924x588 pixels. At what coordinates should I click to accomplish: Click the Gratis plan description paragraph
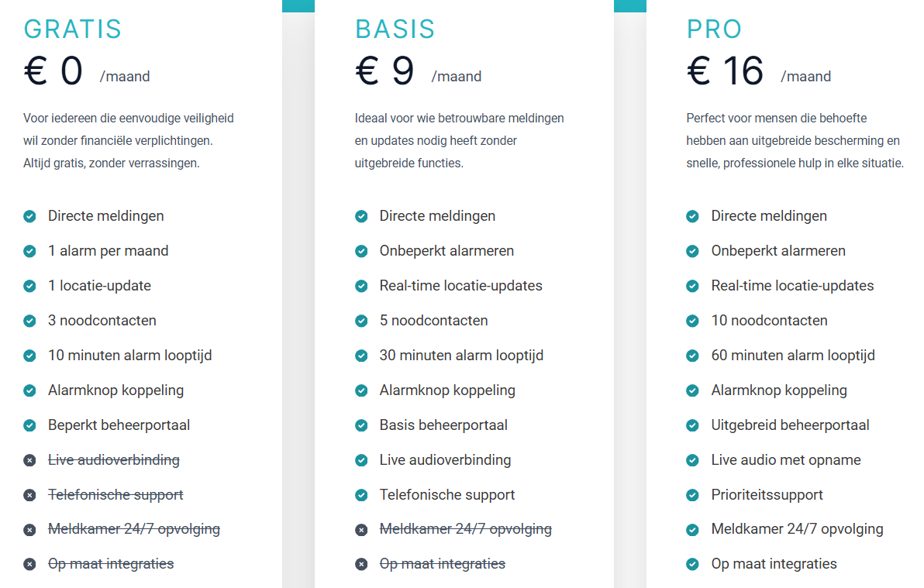coord(129,141)
